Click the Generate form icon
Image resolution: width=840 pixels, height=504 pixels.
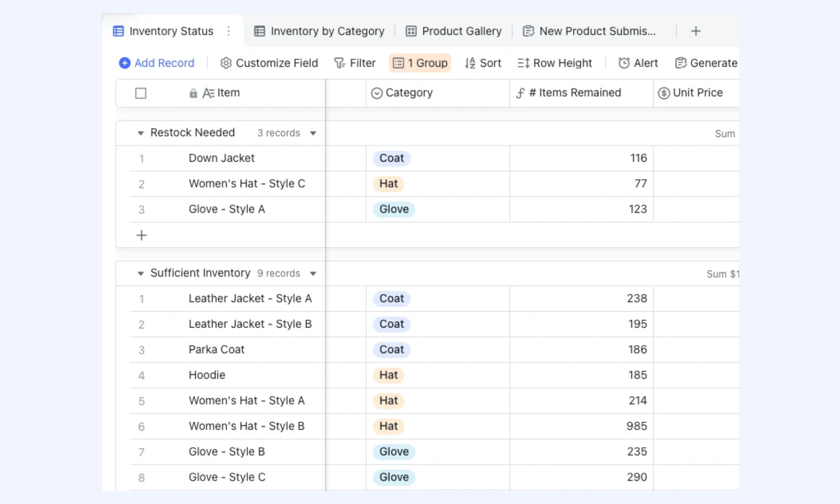680,63
